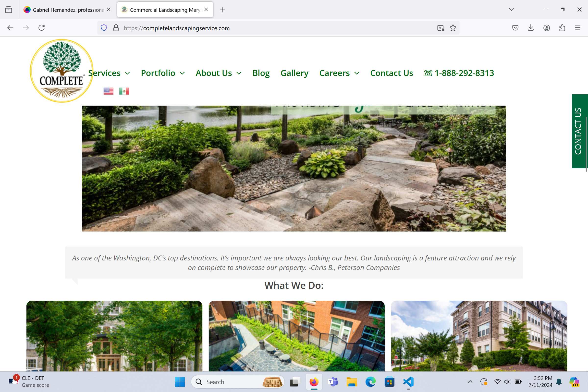588x392 pixels.
Task: Click the forward navigation arrow
Action: pos(26,28)
